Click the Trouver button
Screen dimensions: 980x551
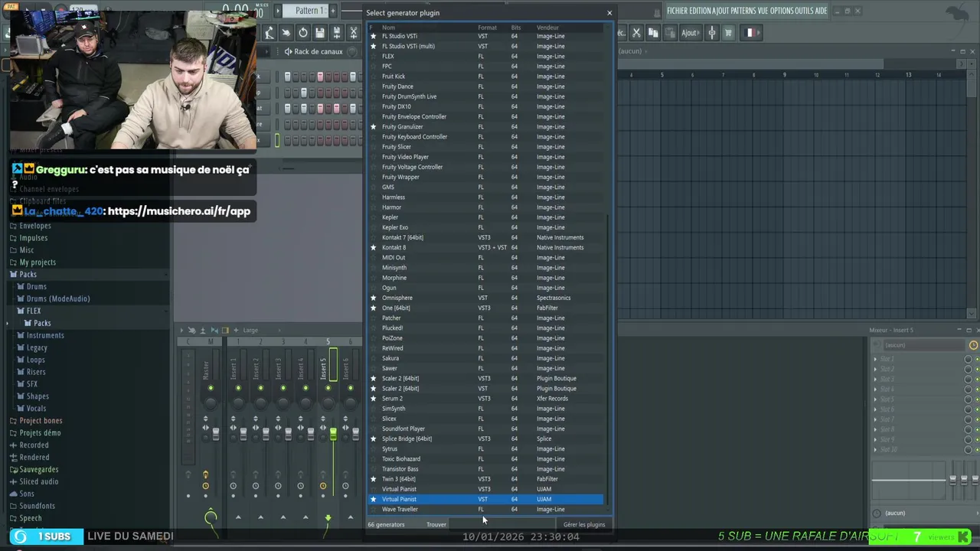coord(436,524)
